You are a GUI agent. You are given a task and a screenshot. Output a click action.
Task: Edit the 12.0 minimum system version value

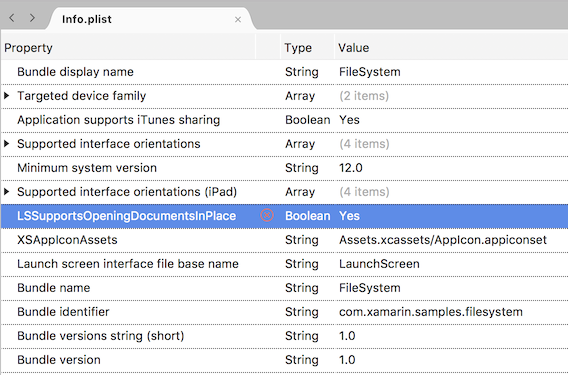[x=351, y=168]
